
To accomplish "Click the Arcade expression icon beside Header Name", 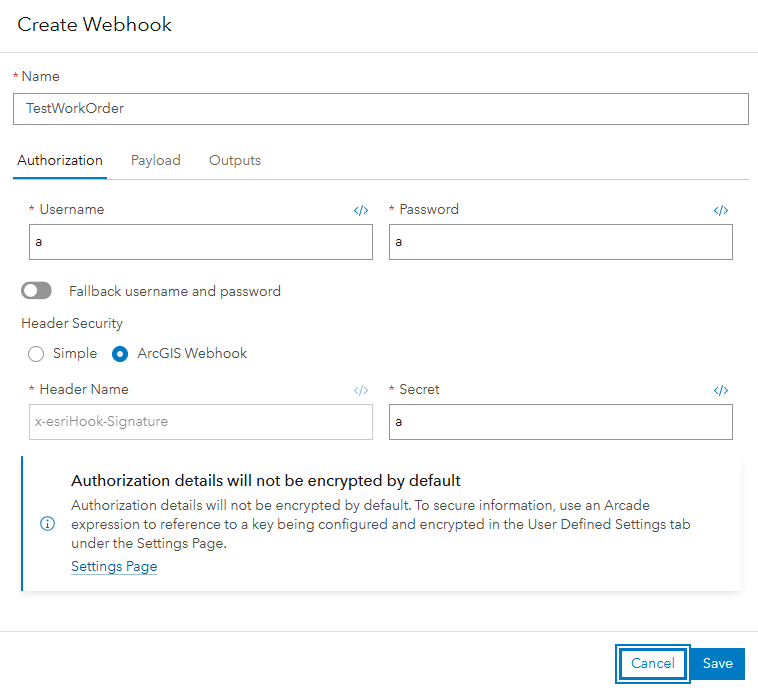I will (x=361, y=391).
